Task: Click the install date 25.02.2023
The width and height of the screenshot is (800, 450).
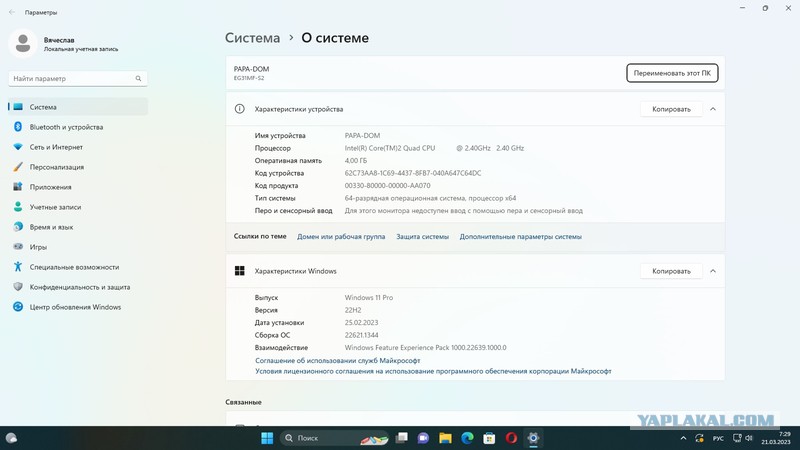Action: pyautogui.click(x=361, y=322)
